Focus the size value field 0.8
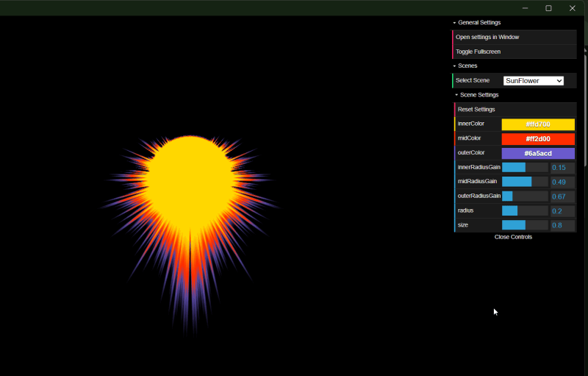 click(562, 225)
